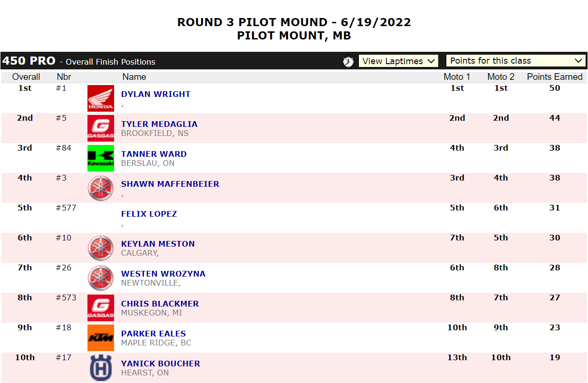Open Tyler Medaglia's rider page
The image size is (588, 383).
click(x=159, y=124)
